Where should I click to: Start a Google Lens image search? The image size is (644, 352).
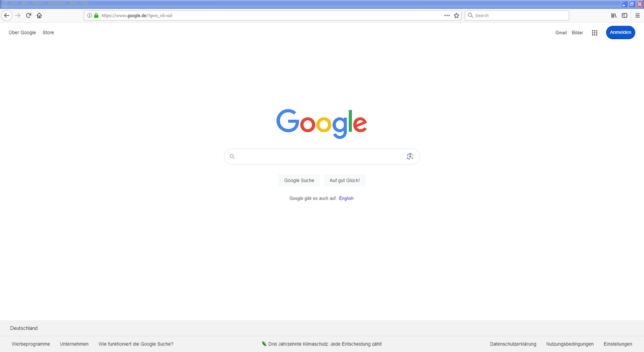tap(410, 156)
